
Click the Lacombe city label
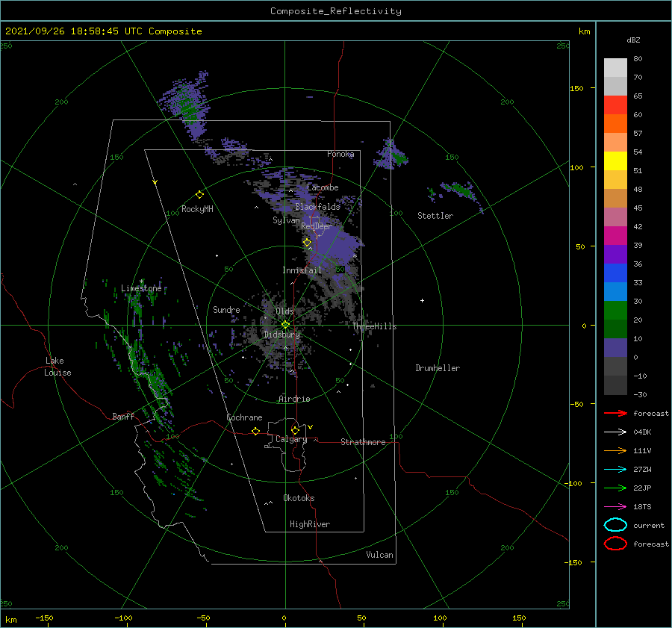click(323, 187)
